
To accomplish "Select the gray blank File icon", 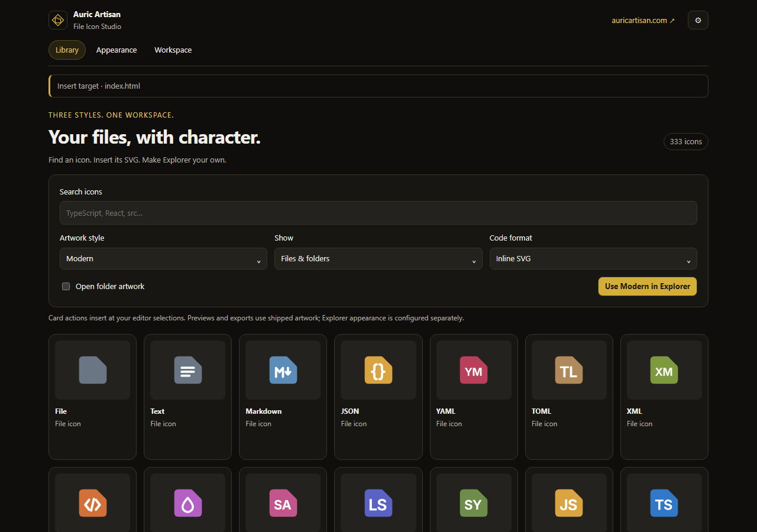I will pyautogui.click(x=93, y=370).
